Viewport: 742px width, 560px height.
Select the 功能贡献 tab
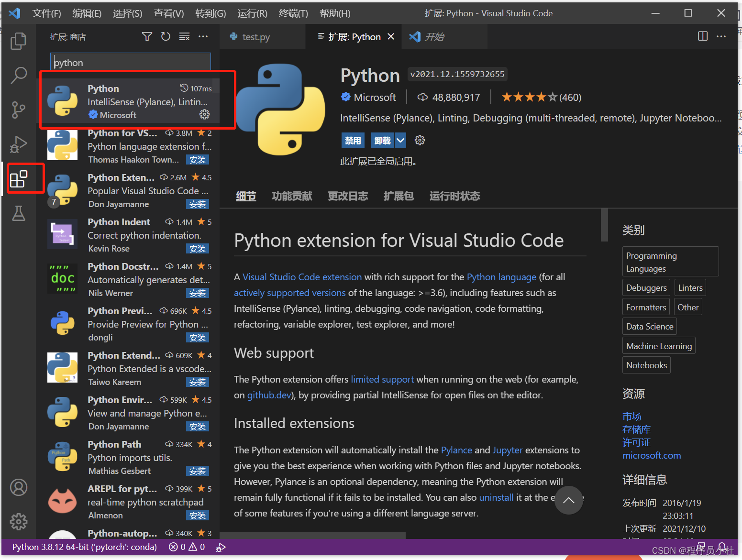(x=292, y=196)
